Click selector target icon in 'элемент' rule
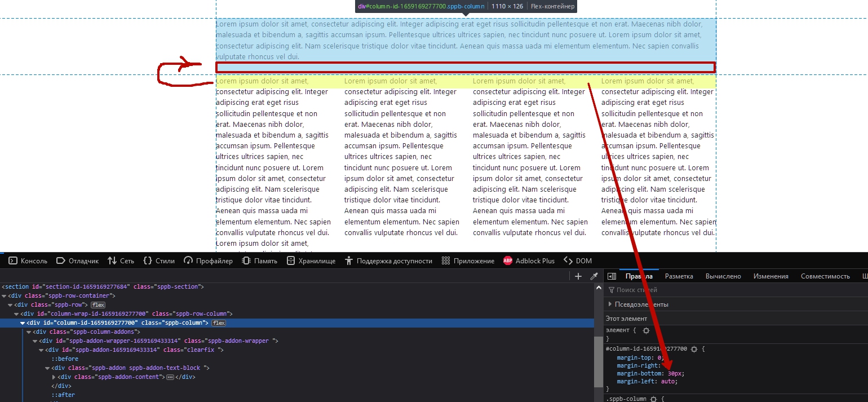868x402 pixels. tap(646, 330)
